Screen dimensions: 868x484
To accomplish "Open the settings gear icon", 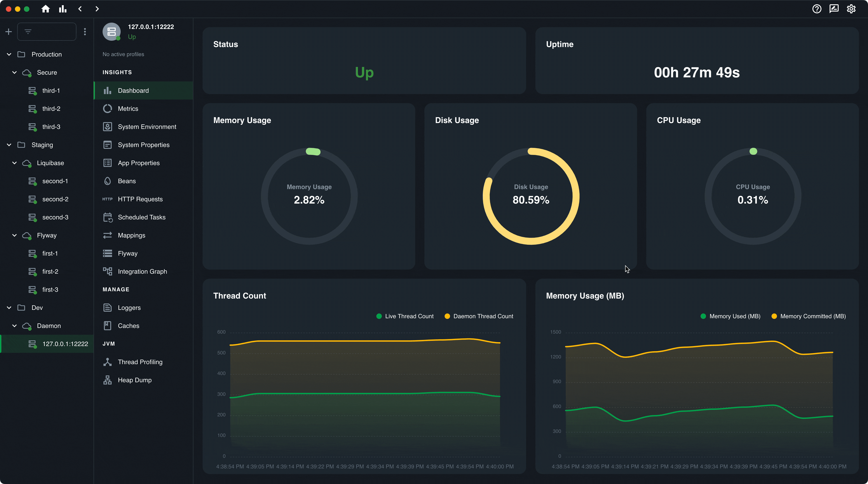I will 851,9.
